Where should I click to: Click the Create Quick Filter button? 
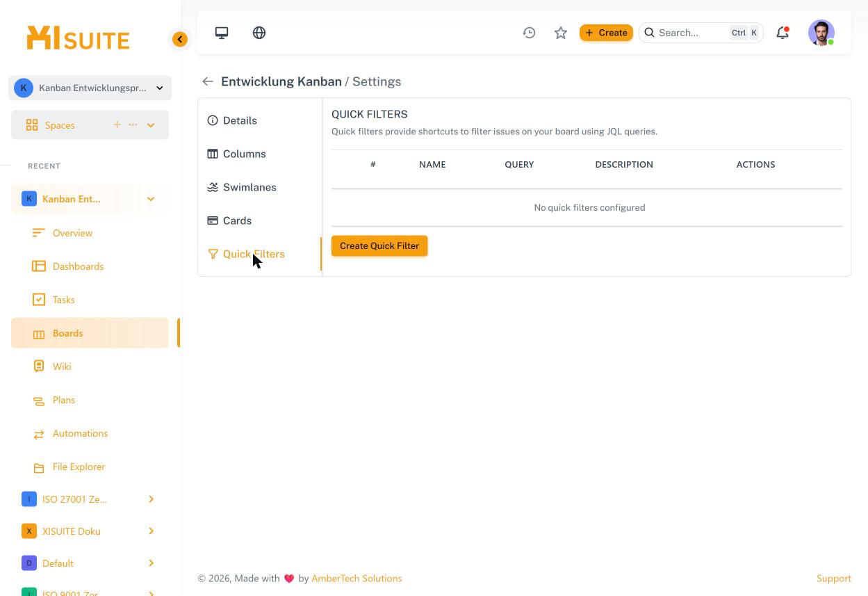click(x=379, y=245)
